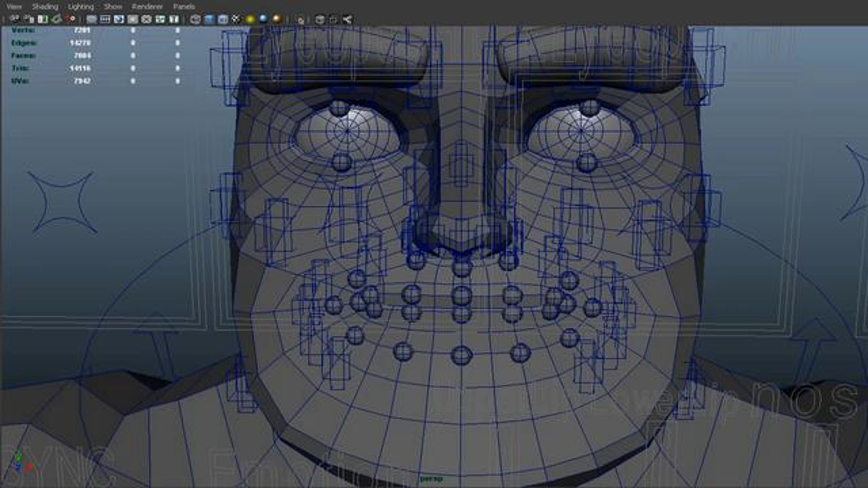Click the red 2D Pan/Zoom icon
The image size is (868, 488).
[71, 19]
